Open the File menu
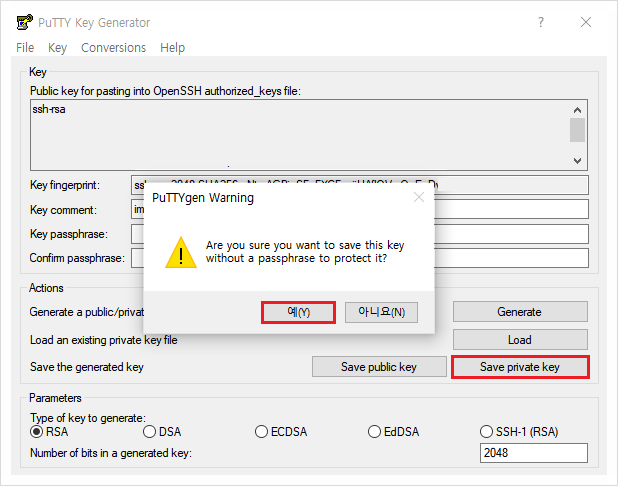This screenshot has height=486, width=618. (25, 48)
